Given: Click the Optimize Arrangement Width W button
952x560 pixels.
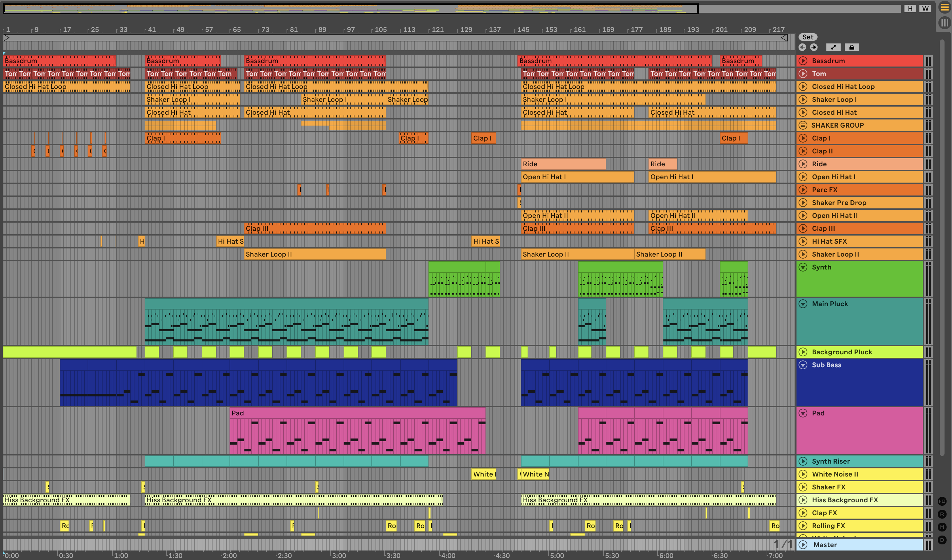Looking at the screenshot, I should point(925,8).
